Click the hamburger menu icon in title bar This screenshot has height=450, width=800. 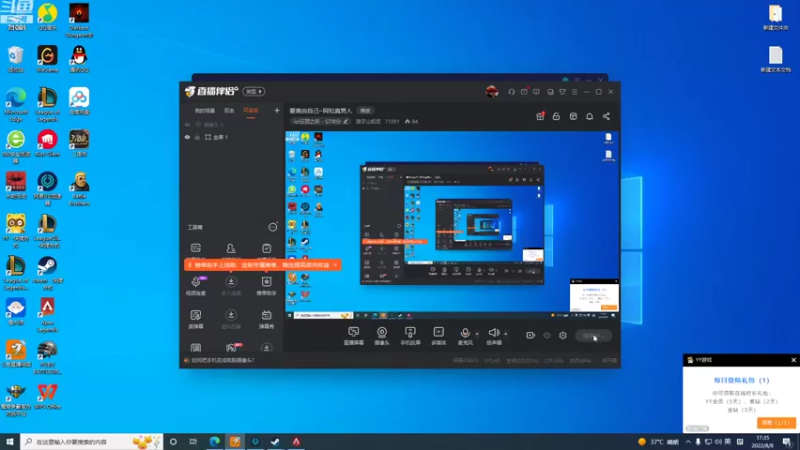coord(574,92)
